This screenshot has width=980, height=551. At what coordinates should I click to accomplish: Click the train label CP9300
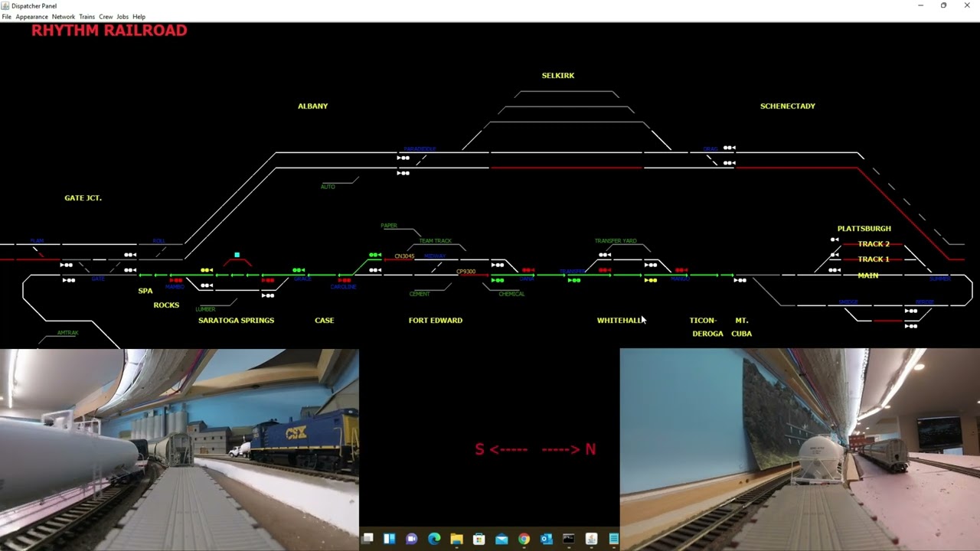465,272
